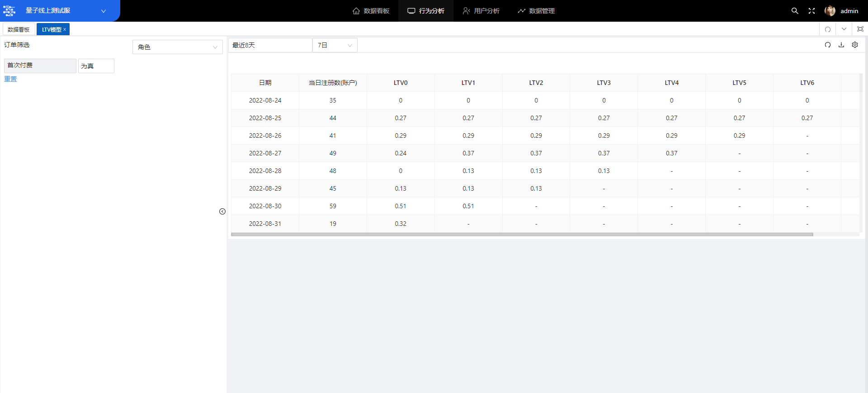Select the 2022-08-28 date cell
The image size is (868, 393).
click(265, 171)
